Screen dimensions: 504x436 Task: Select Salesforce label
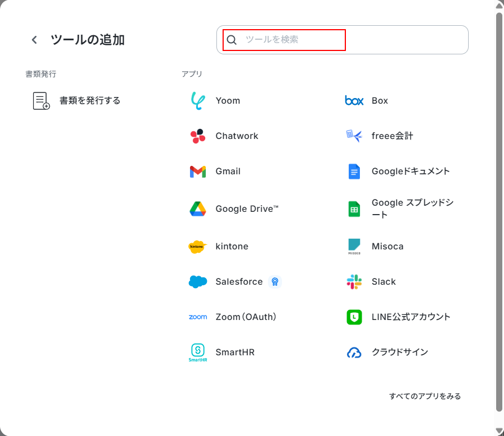click(x=239, y=282)
